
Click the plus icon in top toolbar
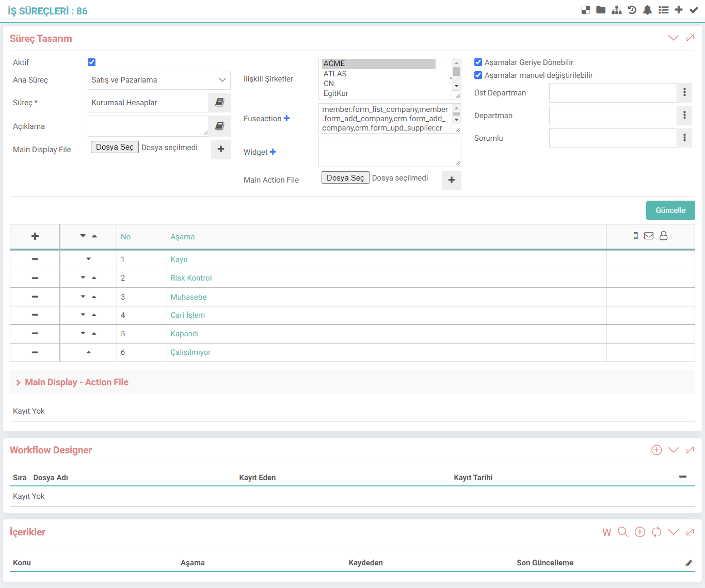click(679, 10)
